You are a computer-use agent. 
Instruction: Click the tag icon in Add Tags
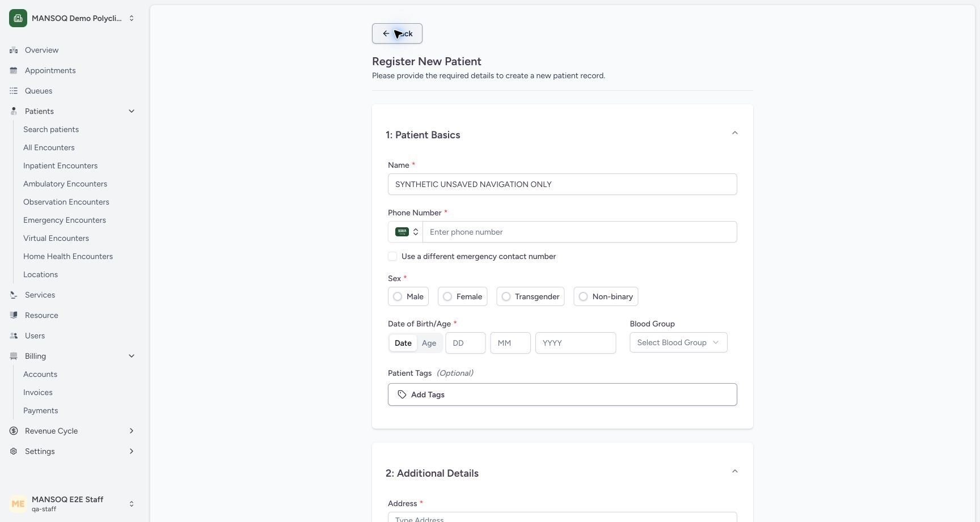coord(402,394)
